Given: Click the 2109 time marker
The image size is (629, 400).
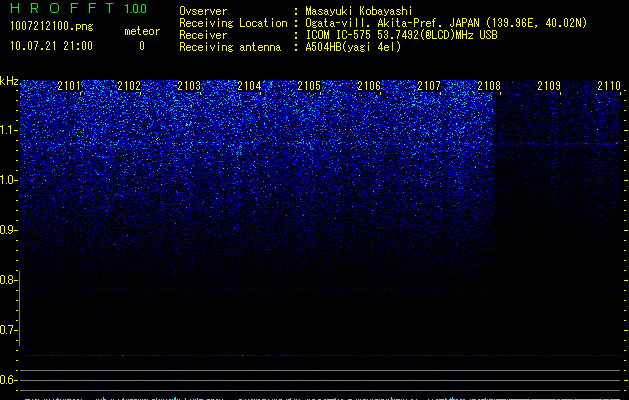Looking at the screenshot, I should (549, 86).
